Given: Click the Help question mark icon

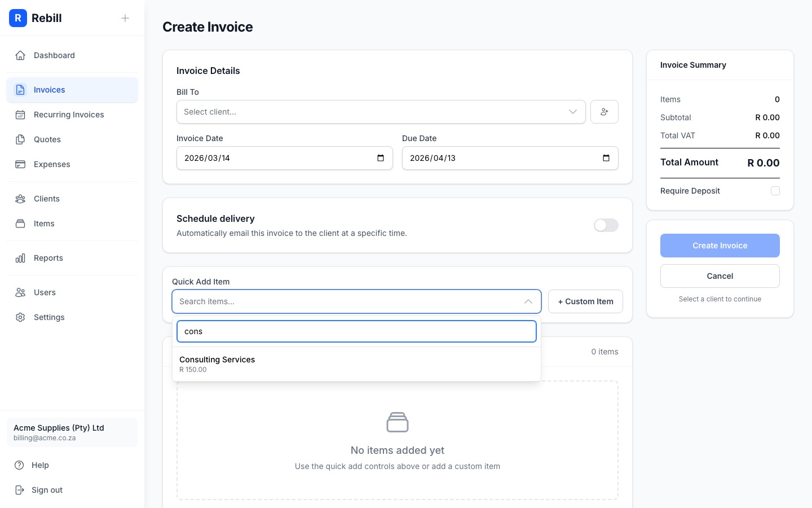Looking at the screenshot, I should (x=20, y=465).
